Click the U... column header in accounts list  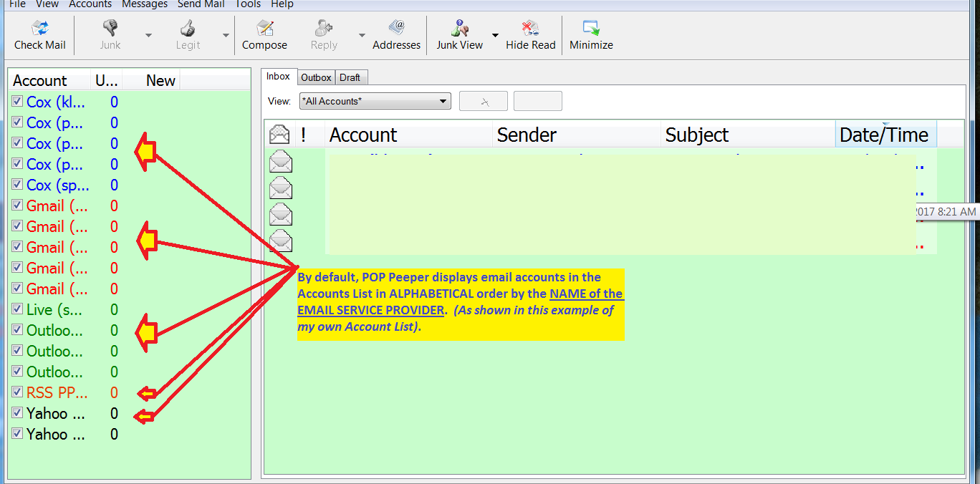point(107,80)
